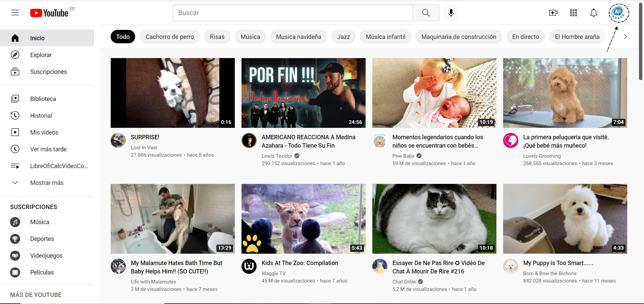Click the Explorar compass icon
This screenshot has height=304, width=644.
[x=15, y=55]
